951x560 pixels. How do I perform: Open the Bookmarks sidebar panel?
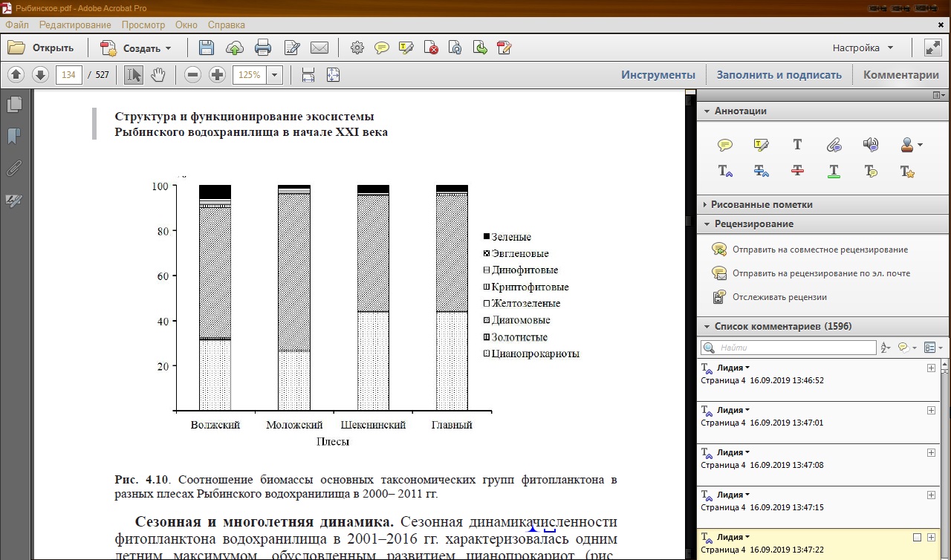(14, 136)
